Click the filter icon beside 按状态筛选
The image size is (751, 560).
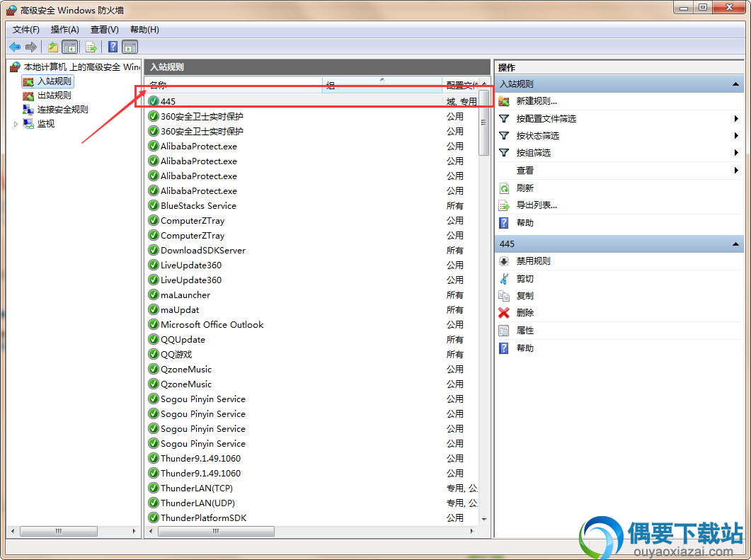504,135
